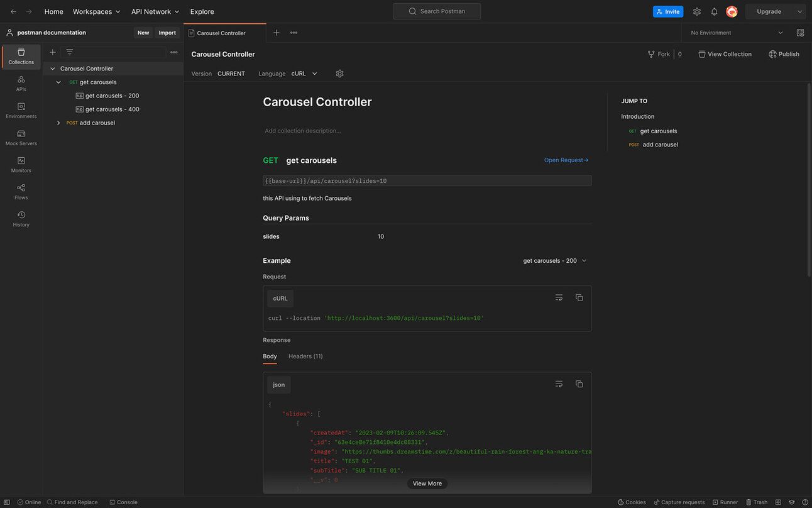Screen dimensions: 812x508
Task: Collapse the Carousel Controller collection
Action: click(53, 69)
